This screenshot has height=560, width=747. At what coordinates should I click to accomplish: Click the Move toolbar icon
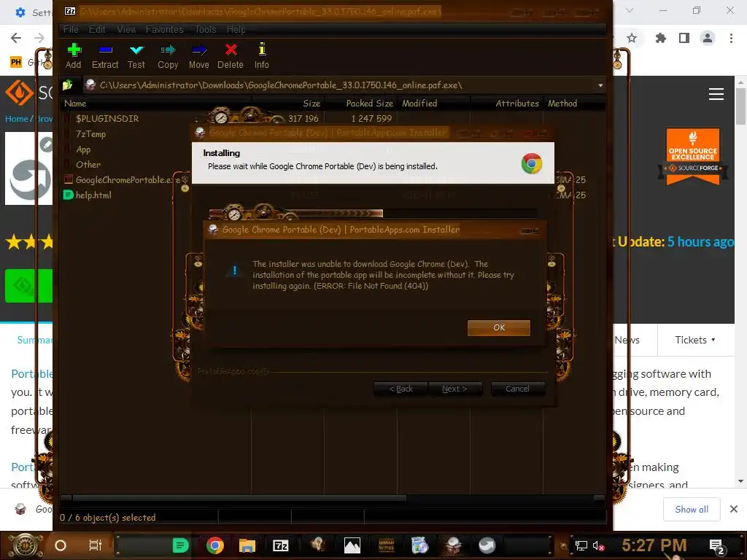(x=199, y=55)
